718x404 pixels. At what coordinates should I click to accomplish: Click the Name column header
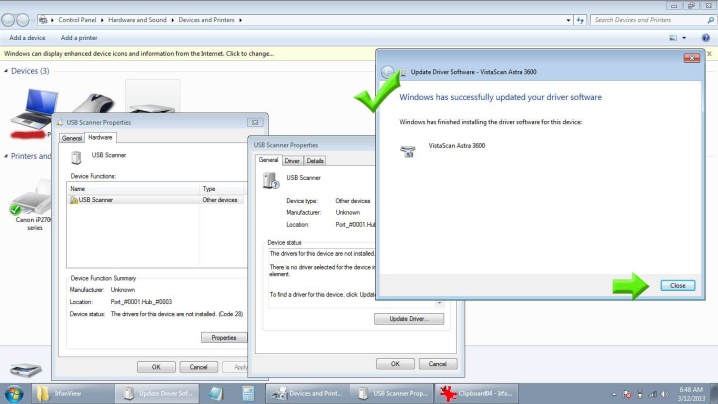tap(133, 189)
